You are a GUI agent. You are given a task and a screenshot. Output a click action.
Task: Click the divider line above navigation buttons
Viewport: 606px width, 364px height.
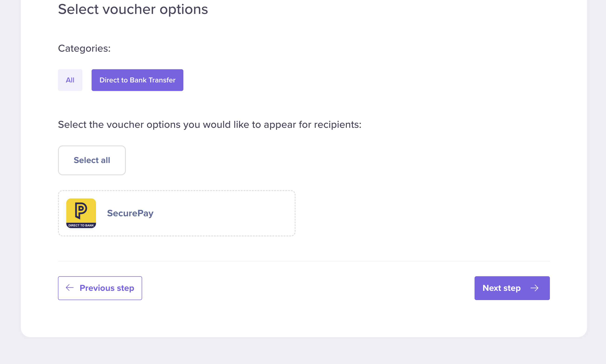(x=304, y=261)
